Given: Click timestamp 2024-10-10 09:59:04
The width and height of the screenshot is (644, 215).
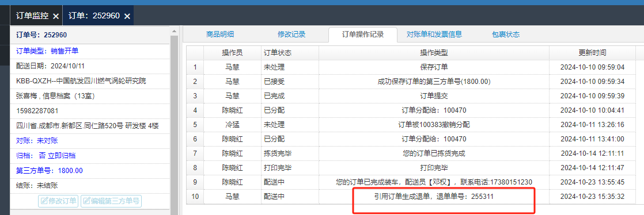Looking at the screenshot, I should tap(592, 67).
